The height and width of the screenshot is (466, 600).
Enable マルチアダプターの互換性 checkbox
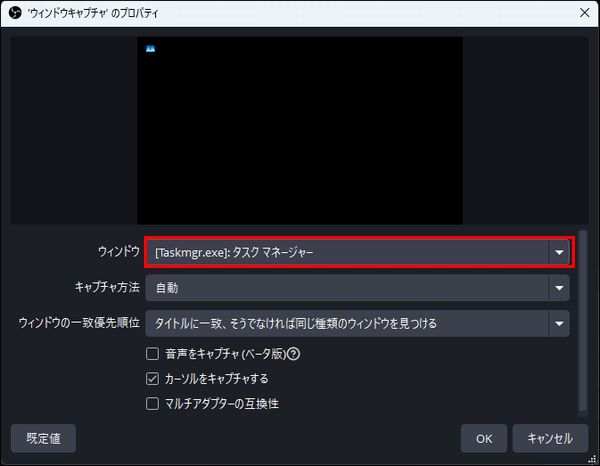pos(152,404)
